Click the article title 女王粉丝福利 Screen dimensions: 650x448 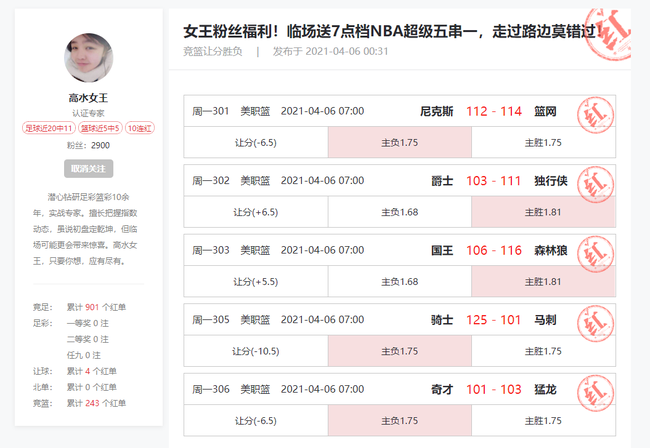click(393, 31)
